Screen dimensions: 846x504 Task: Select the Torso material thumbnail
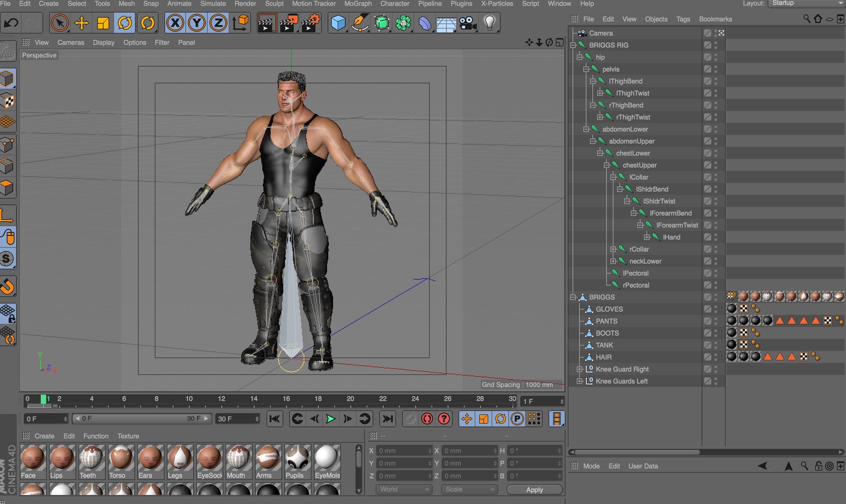tap(121, 461)
